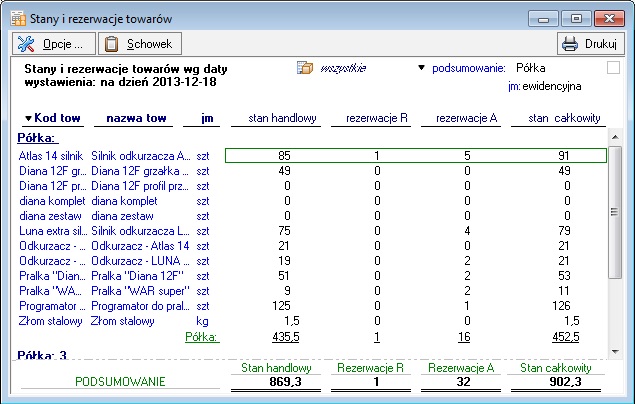Click the vertical scrollbar thumb
Viewport: 635px width, 404px height.
615,212
